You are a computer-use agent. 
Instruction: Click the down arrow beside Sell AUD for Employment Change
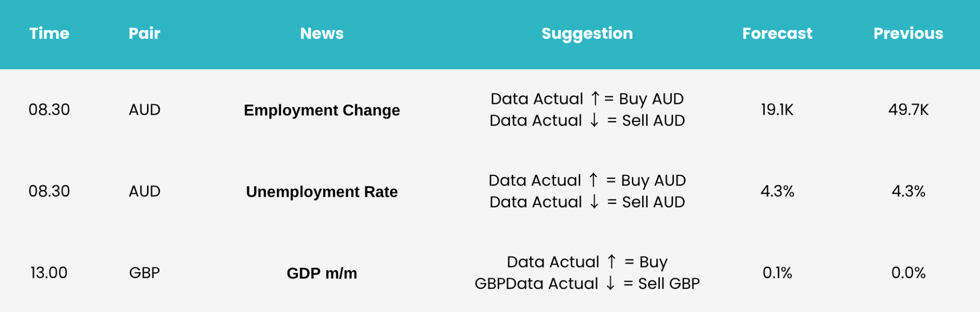point(594,120)
